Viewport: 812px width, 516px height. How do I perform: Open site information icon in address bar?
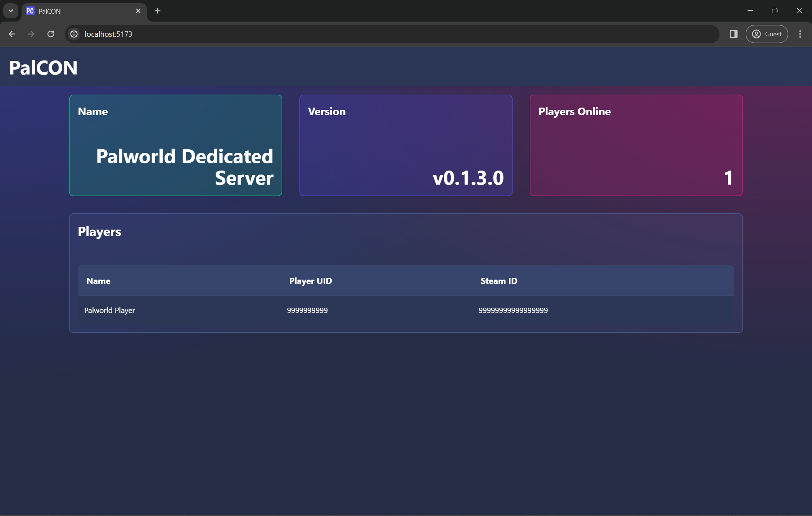pos(74,34)
